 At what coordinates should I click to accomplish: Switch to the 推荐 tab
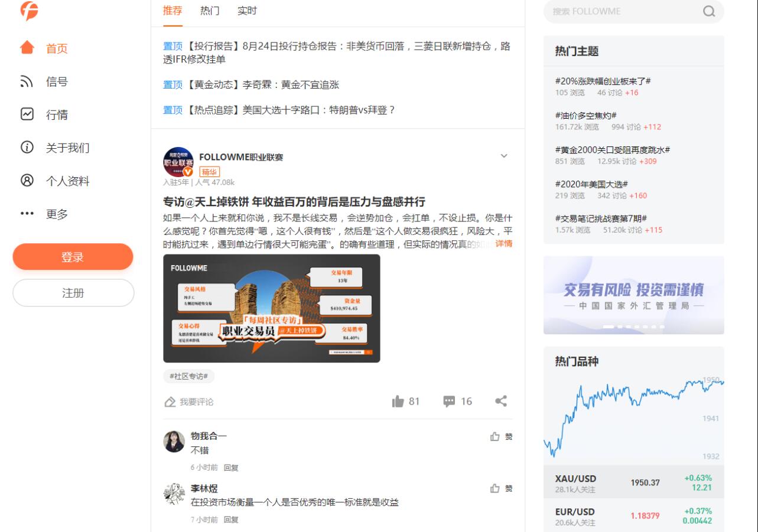173,11
